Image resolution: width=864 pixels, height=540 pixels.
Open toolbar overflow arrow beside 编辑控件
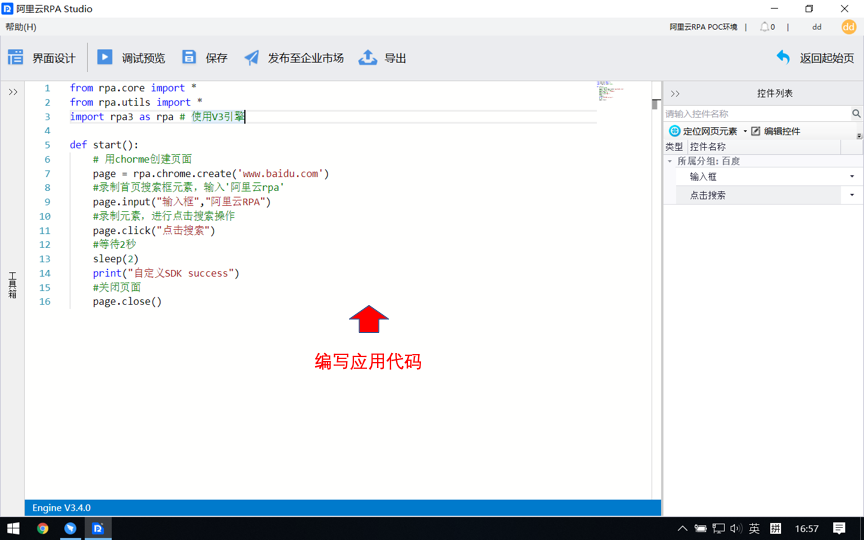859,136
